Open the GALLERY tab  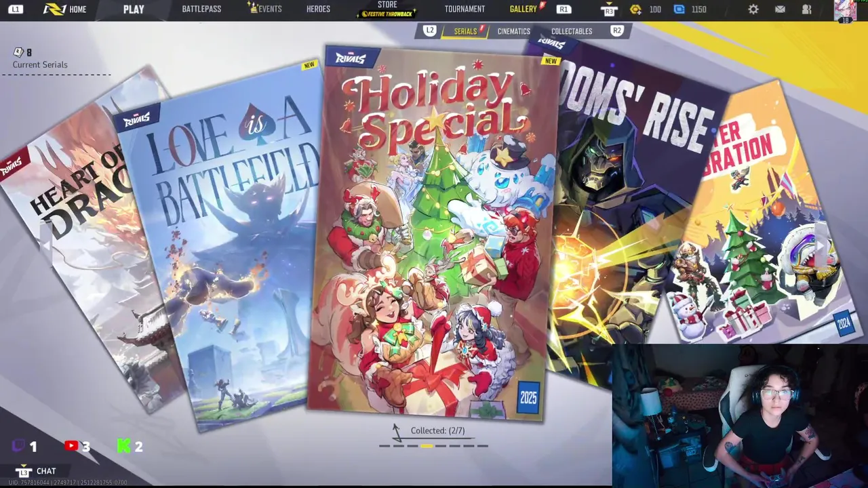(523, 9)
